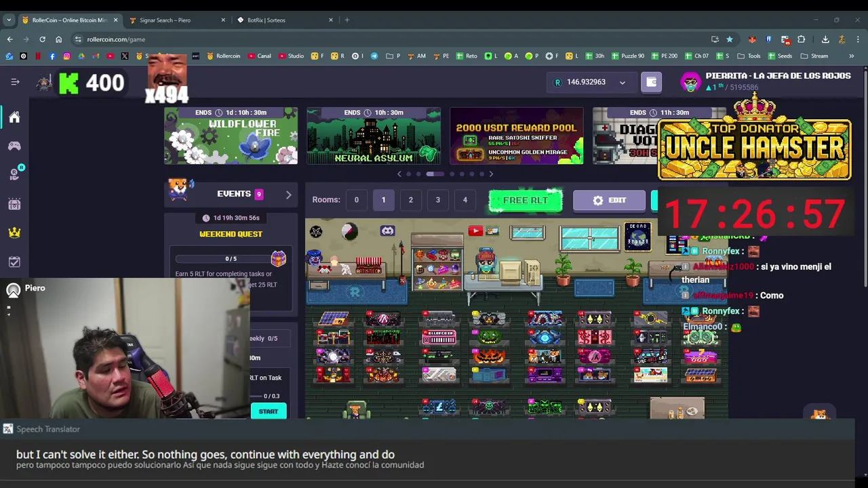Image resolution: width=868 pixels, height=488 pixels.
Task: Open the Studio bookmark
Action: tap(291, 56)
